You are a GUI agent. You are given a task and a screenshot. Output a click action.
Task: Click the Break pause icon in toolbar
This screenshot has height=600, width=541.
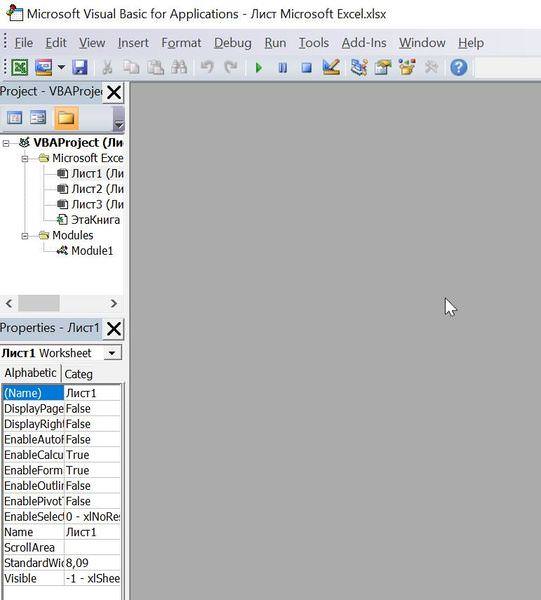(282, 68)
